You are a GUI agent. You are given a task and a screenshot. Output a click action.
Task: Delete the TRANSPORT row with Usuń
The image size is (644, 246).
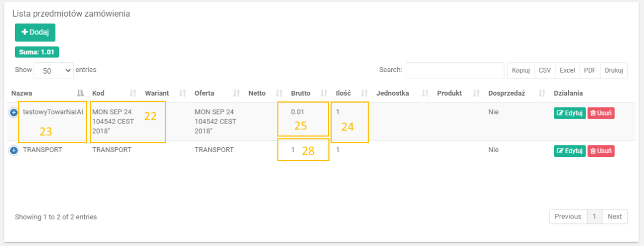tap(601, 151)
